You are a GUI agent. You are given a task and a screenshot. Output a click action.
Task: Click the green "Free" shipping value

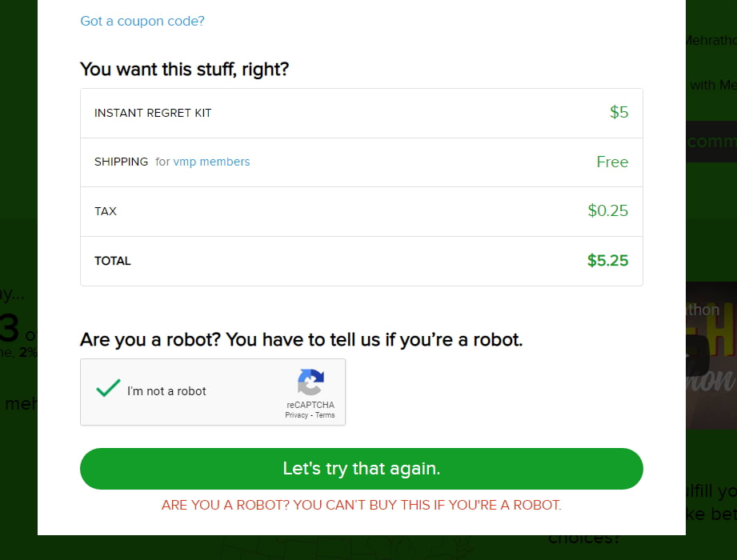coord(612,162)
